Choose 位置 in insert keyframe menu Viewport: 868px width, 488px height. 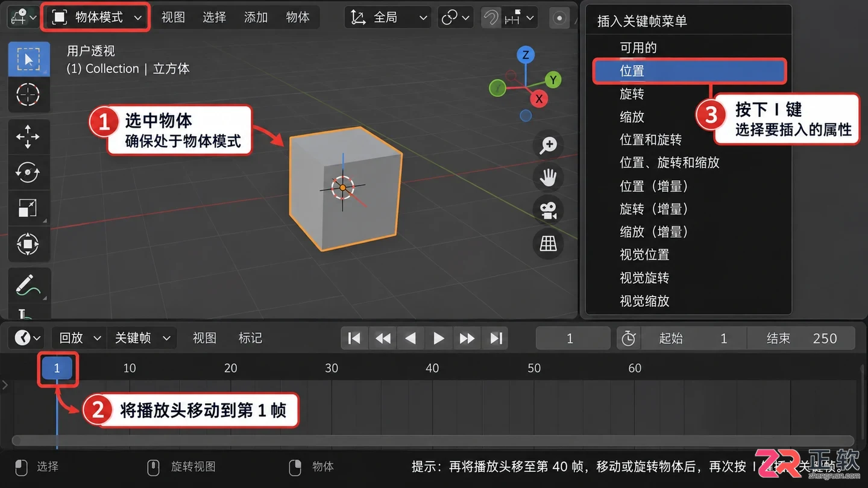point(690,71)
